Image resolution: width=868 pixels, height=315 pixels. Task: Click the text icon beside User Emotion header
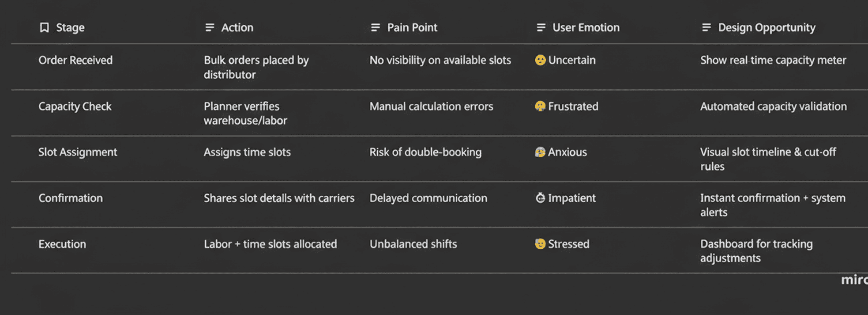541,28
